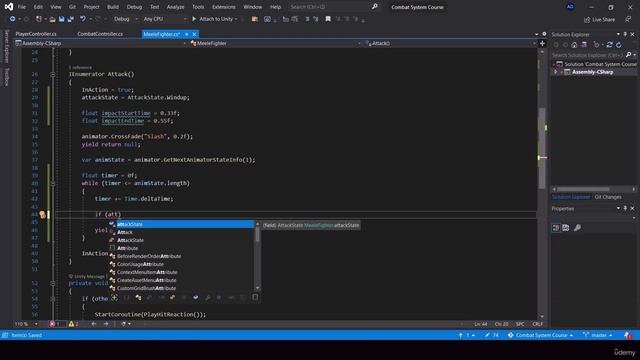Toggle the class filter in IntelliSense bar
The image size is (640, 360).
click(138, 298)
